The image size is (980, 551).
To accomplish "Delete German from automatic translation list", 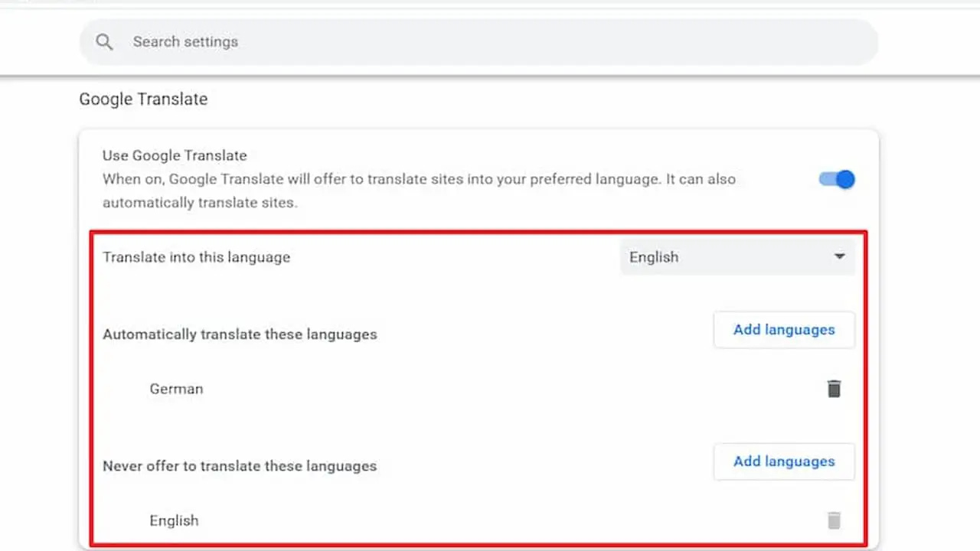I will (x=834, y=389).
